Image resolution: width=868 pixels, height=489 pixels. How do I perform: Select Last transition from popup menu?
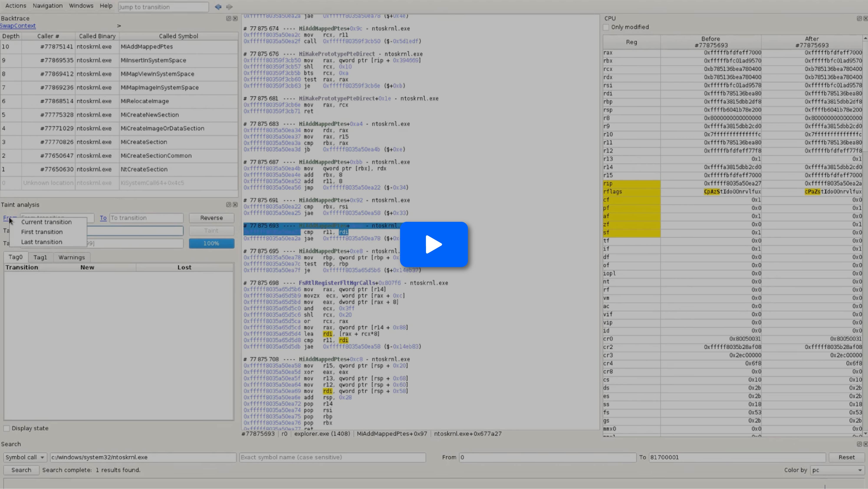click(x=42, y=242)
